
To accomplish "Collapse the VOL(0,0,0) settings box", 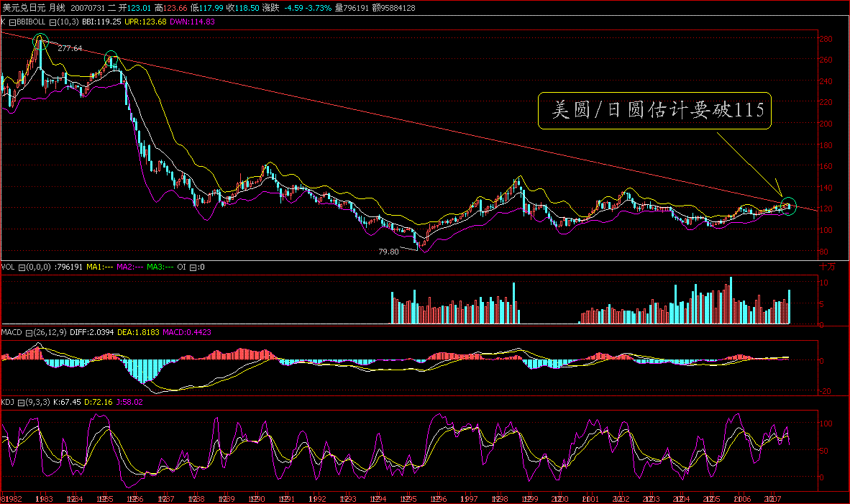I will (x=22, y=267).
